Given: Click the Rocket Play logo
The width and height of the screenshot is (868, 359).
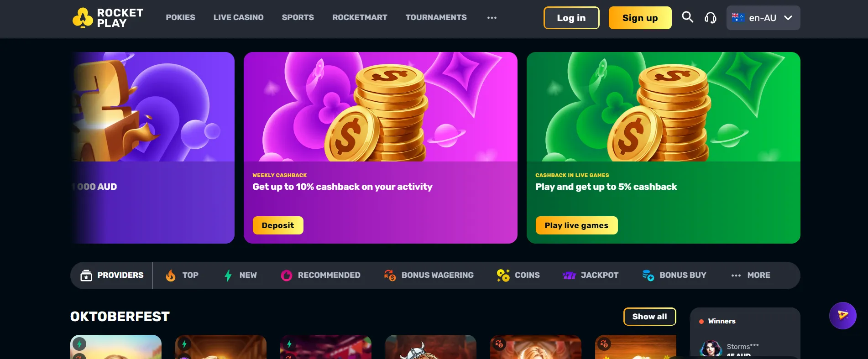Looking at the screenshot, I should [x=108, y=18].
